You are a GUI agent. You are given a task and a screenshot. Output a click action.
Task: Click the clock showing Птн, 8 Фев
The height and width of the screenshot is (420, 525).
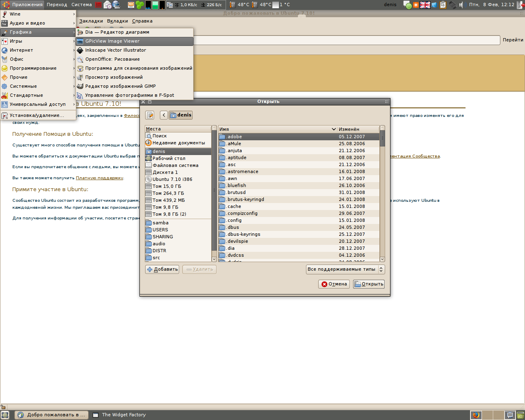click(x=491, y=5)
